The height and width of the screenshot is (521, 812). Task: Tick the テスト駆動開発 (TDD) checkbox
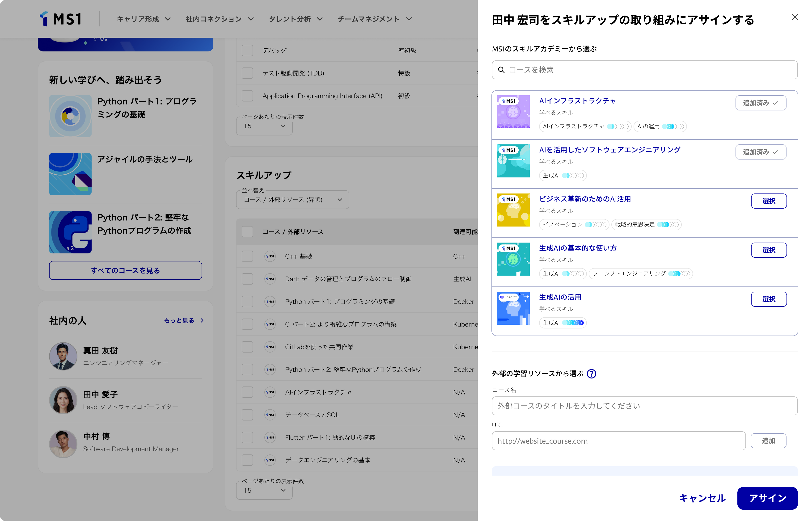click(247, 73)
